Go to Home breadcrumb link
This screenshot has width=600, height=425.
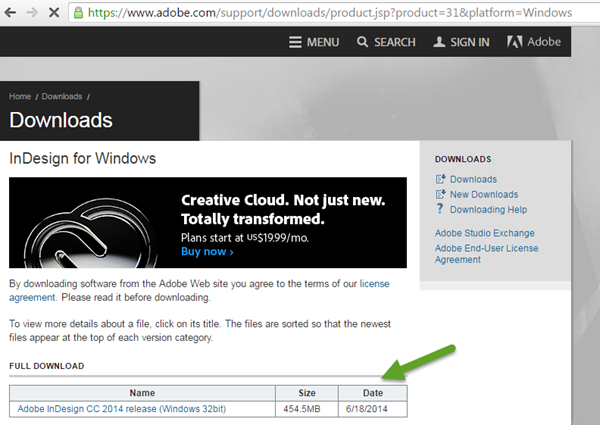(x=20, y=96)
